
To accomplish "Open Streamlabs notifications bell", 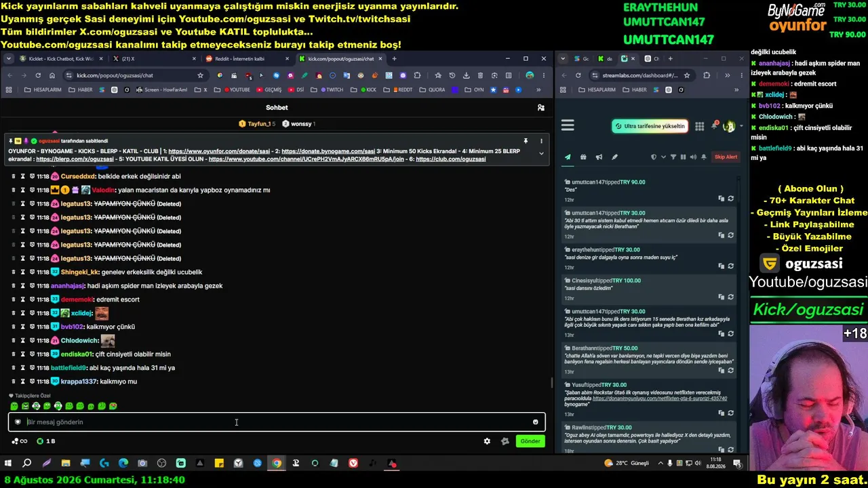I will (x=715, y=125).
